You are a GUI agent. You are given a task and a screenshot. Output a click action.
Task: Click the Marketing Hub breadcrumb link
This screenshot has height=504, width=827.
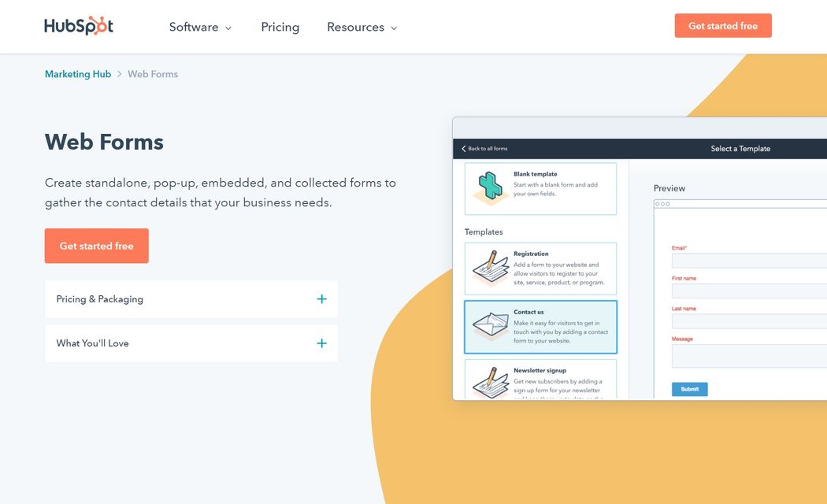[77, 74]
